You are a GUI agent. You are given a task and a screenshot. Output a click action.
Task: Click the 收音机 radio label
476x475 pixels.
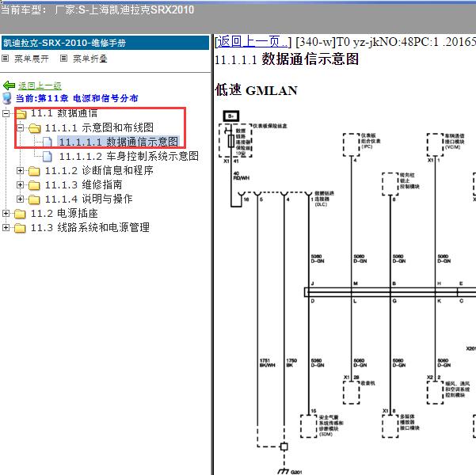click(368, 383)
